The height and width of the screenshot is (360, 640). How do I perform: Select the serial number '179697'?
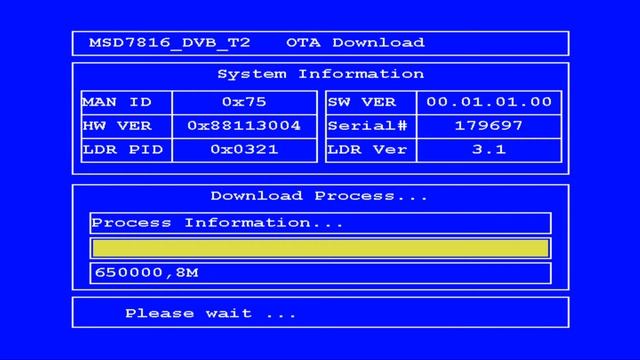[489, 126]
